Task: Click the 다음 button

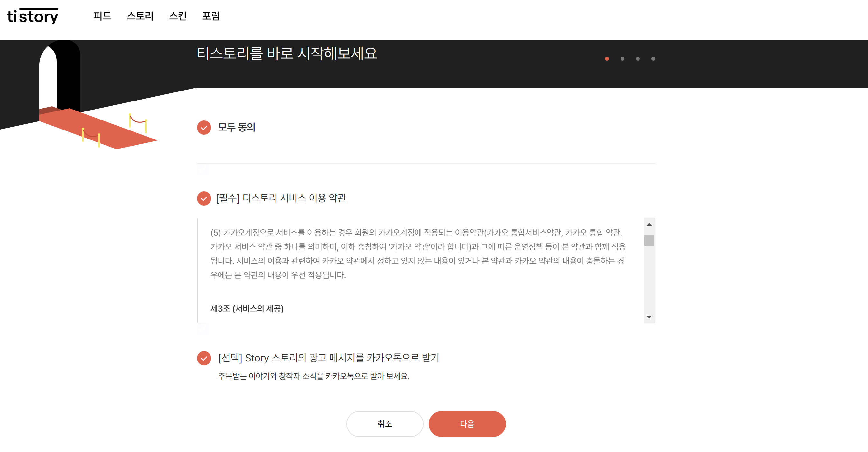Action: coord(467,424)
